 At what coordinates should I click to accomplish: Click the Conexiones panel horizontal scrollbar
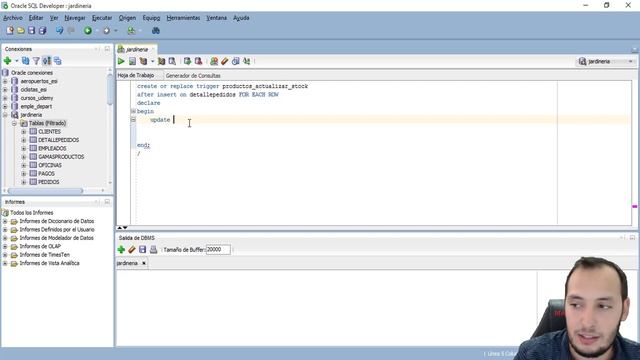[x=45, y=191]
